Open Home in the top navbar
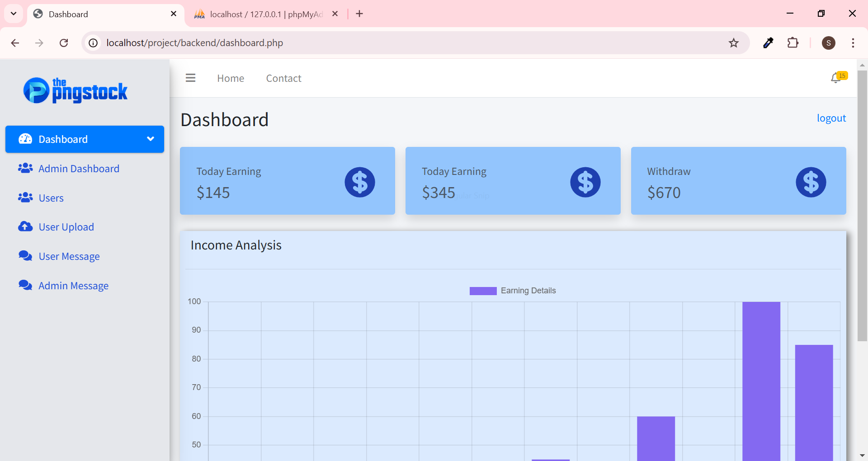This screenshot has height=461, width=868. [x=231, y=78]
